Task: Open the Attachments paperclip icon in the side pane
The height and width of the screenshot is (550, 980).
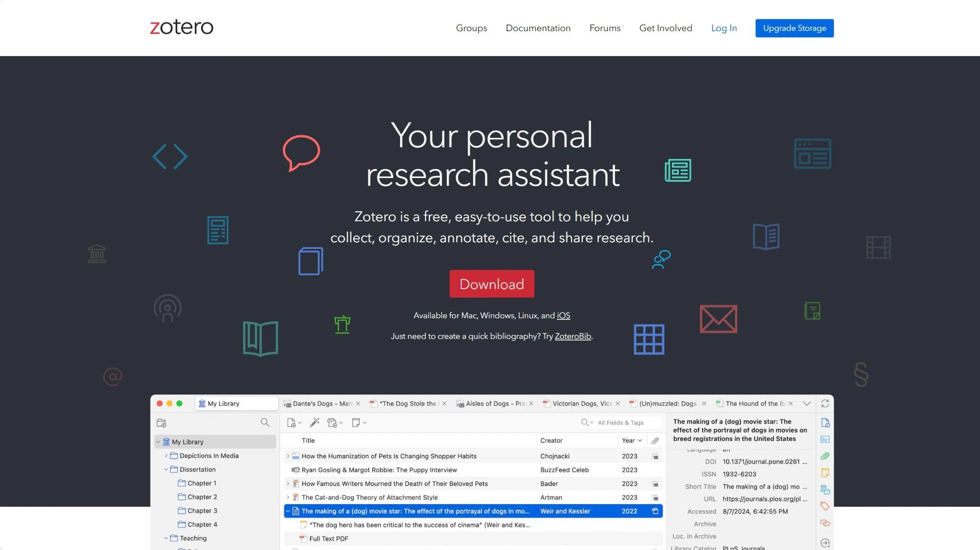Action: (x=825, y=456)
